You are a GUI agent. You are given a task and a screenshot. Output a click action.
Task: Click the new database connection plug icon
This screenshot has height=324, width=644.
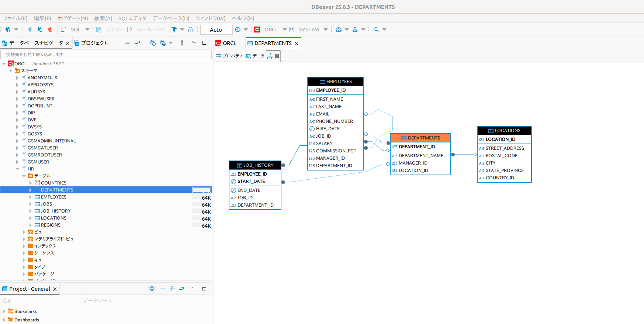8,30
